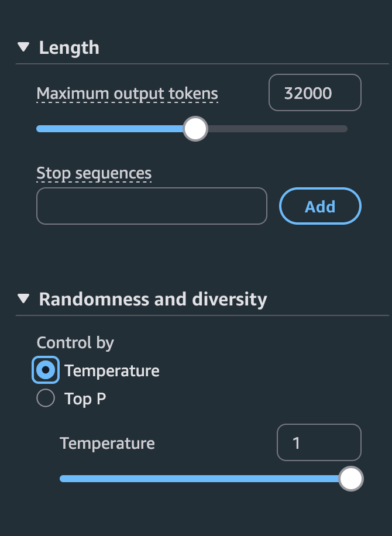The height and width of the screenshot is (536, 392).
Task: Click the unfilled Maximum output tokens slider track
Action: tap(275, 129)
